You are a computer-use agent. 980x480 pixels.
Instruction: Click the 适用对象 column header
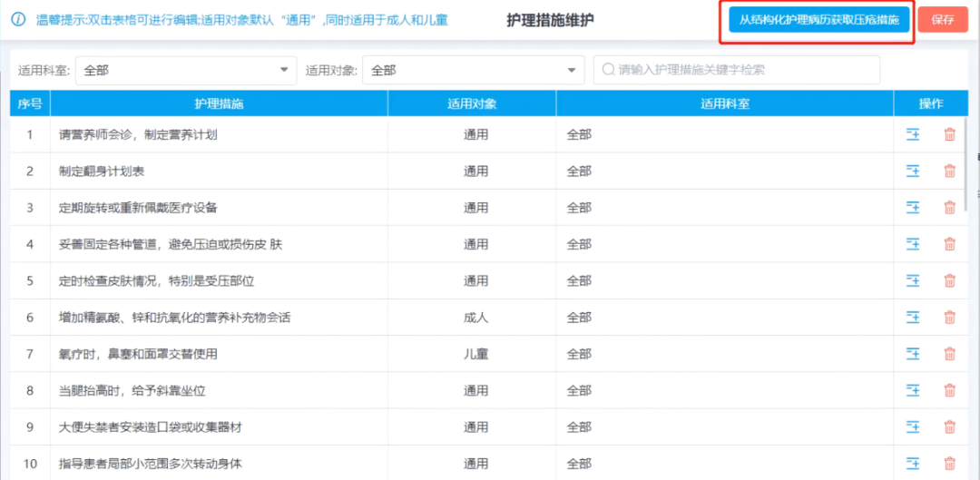pos(472,103)
